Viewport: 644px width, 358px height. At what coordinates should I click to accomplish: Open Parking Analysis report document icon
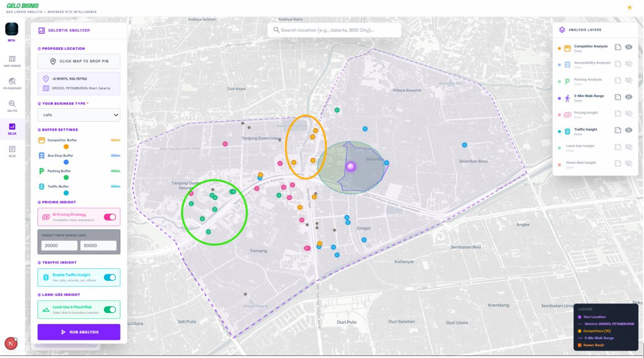coord(618,80)
